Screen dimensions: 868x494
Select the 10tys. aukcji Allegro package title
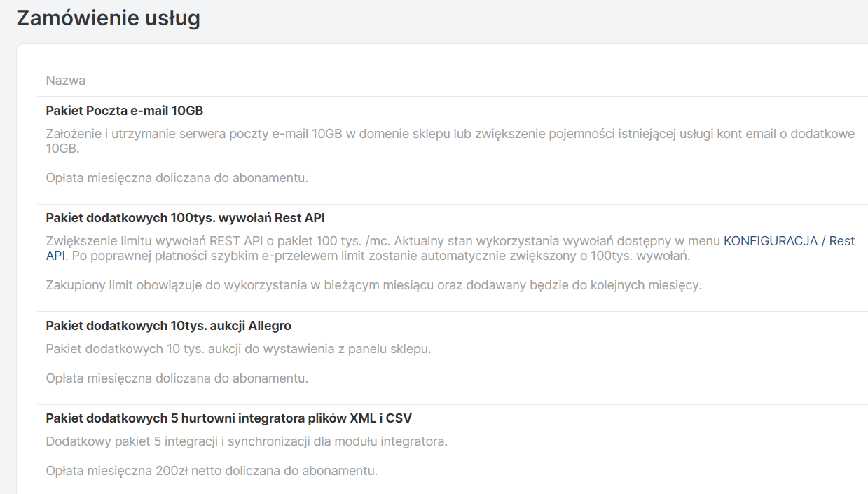click(168, 326)
